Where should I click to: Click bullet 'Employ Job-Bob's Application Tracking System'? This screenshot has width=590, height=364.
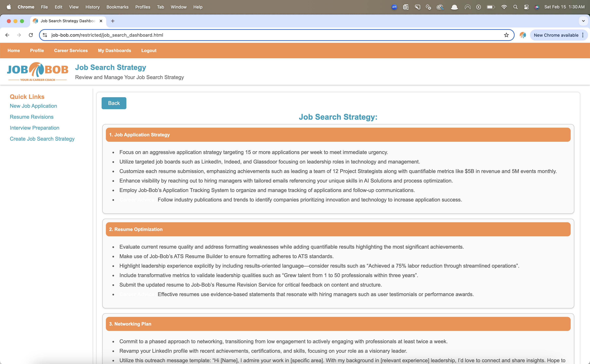(267, 190)
